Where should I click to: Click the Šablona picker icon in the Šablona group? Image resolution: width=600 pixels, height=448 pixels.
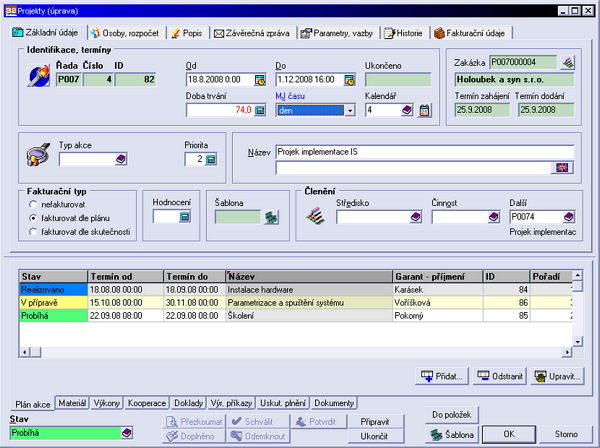point(271,217)
